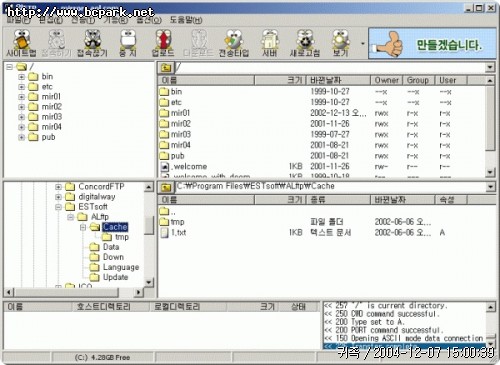Click the local tree horizontal scroll-right arrow
The image size is (500, 365).
(138, 292)
